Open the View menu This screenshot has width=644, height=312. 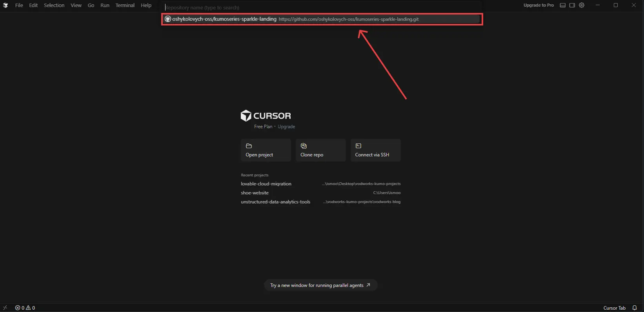point(76,5)
